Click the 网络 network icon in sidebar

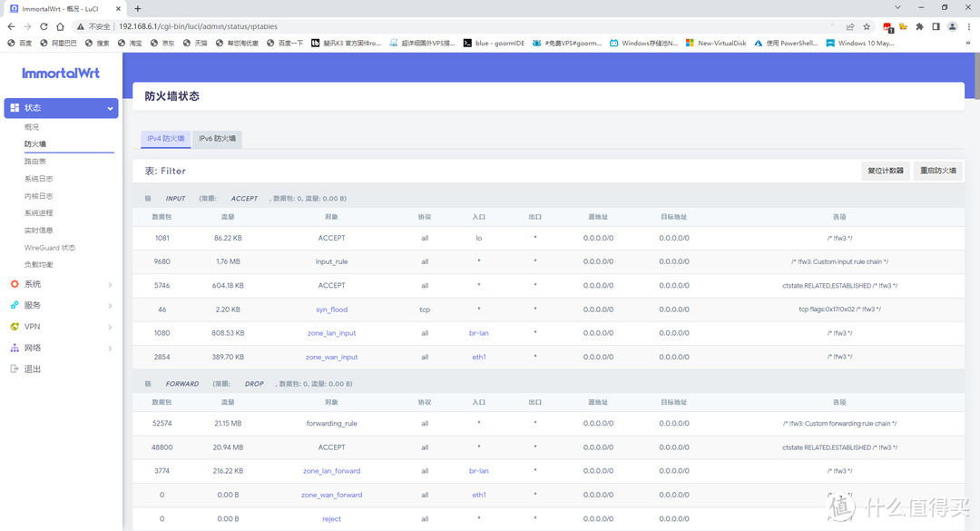(x=15, y=348)
